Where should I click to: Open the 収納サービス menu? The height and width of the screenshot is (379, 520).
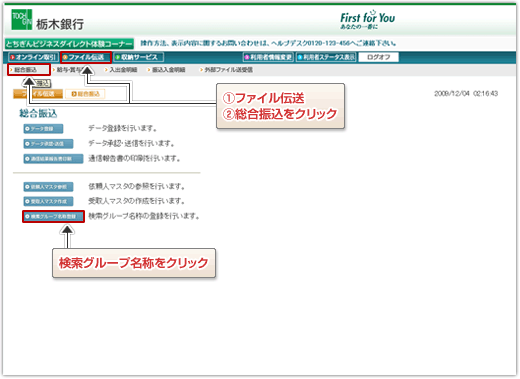point(139,57)
